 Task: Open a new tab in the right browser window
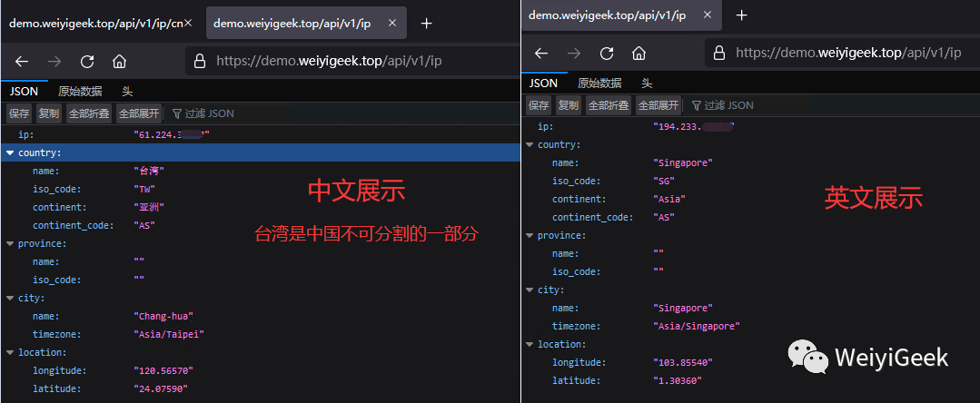pos(741,15)
